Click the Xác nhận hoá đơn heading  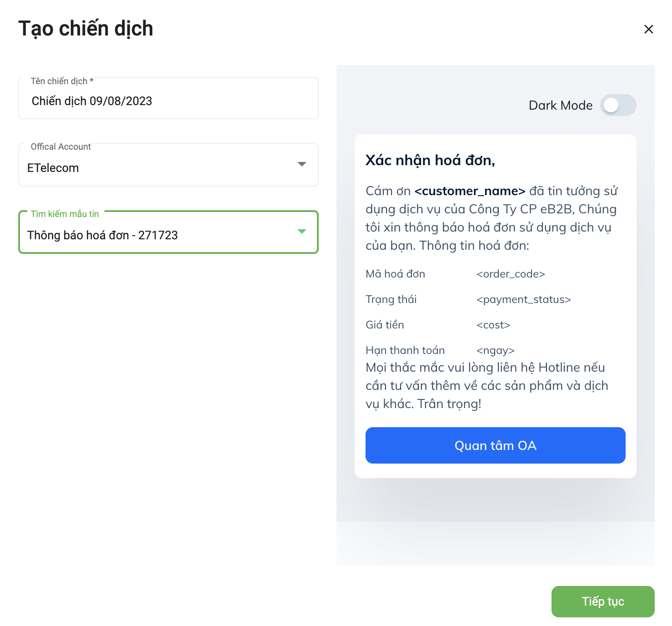pyautogui.click(x=430, y=160)
